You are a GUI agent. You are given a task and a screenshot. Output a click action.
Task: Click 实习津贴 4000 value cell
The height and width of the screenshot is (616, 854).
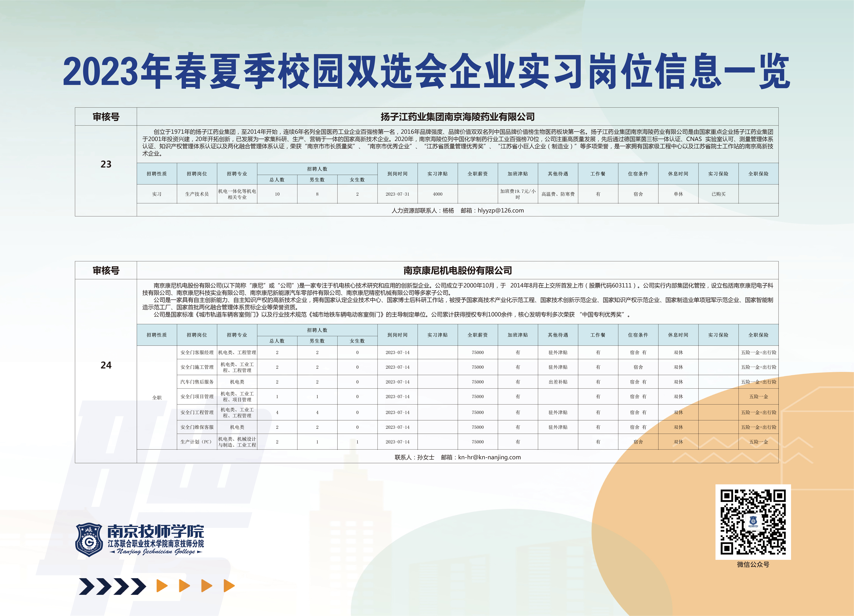click(437, 194)
